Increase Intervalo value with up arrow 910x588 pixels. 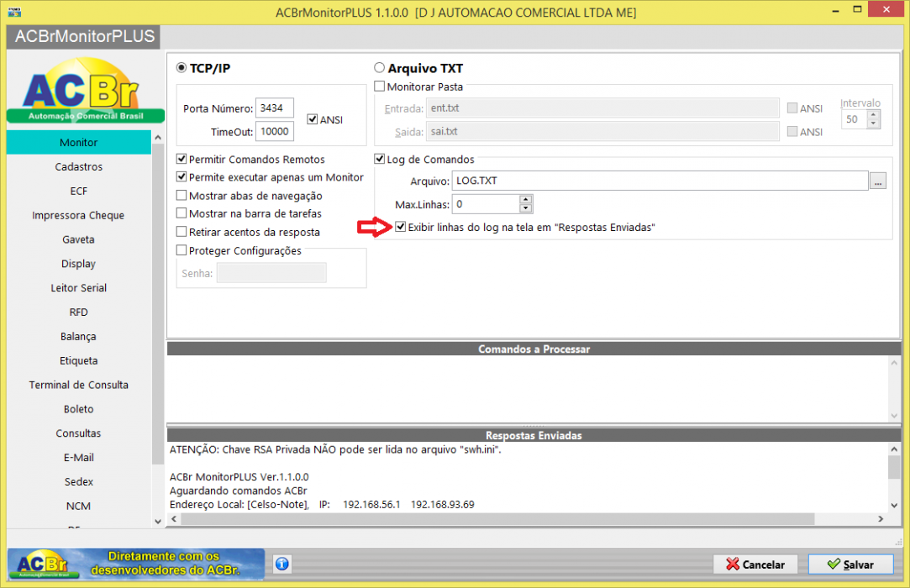873,114
